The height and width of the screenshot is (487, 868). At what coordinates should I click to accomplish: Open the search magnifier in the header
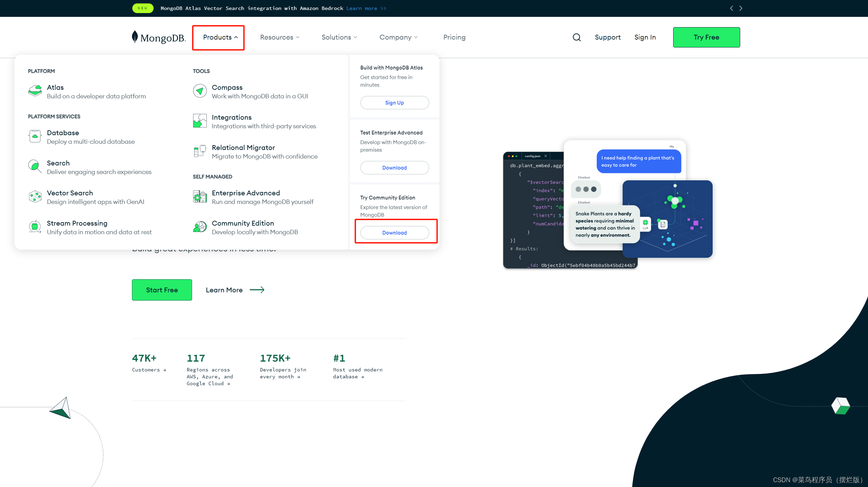click(577, 37)
